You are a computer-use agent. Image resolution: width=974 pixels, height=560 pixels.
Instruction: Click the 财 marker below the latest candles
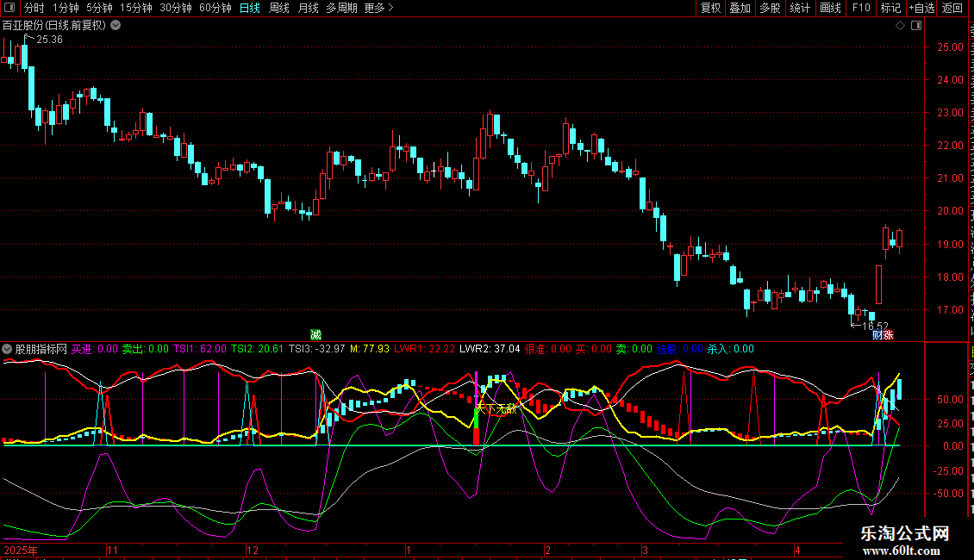877,335
